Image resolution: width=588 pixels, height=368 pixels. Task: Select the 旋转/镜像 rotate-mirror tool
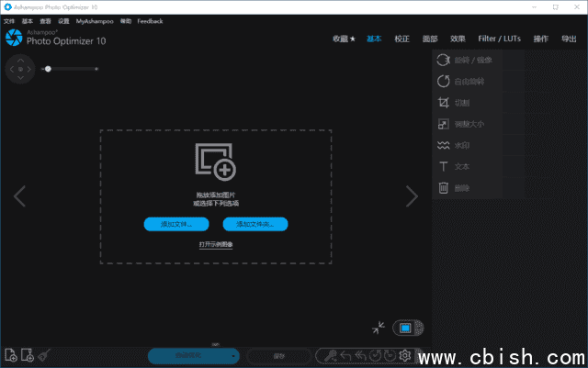pyautogui.click(x=468, y=60)
